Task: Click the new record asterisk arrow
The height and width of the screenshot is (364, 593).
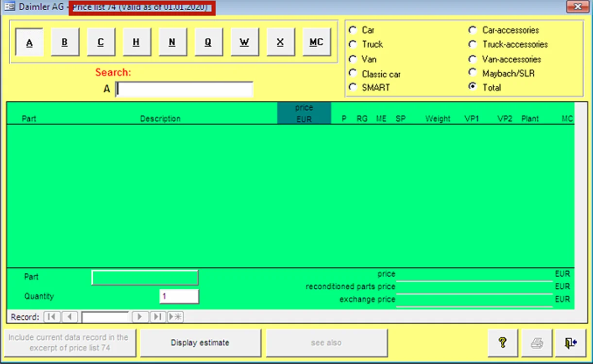Action: point(175,317)
